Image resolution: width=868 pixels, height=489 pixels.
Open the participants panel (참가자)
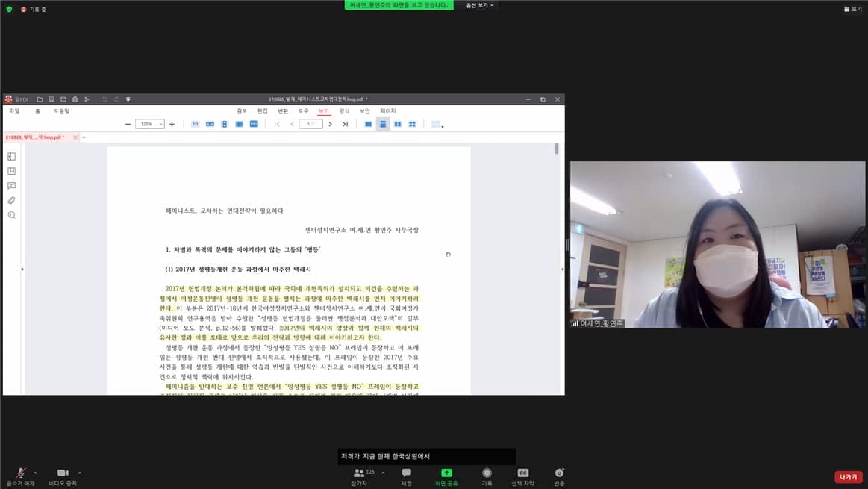tap(359, 476)
